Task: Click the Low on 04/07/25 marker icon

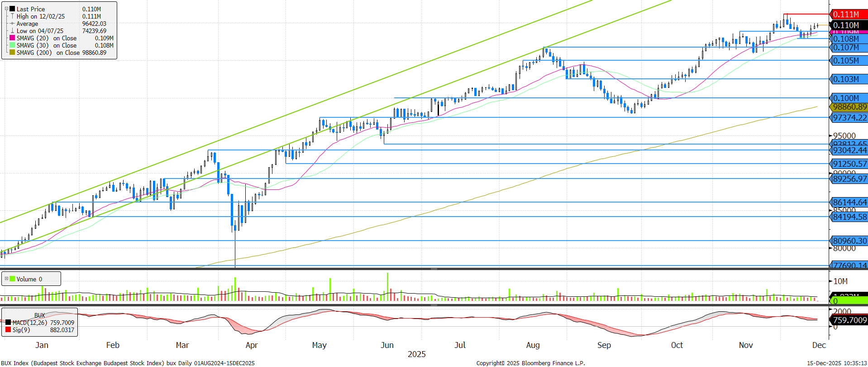Action: click(12, 31)
